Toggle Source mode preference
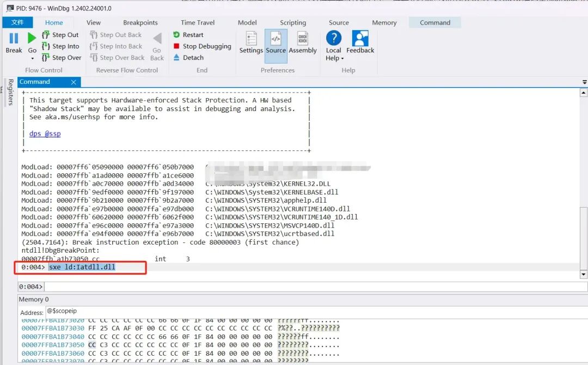The width and height of the screenshot is (588, 365). pos(276,42)
